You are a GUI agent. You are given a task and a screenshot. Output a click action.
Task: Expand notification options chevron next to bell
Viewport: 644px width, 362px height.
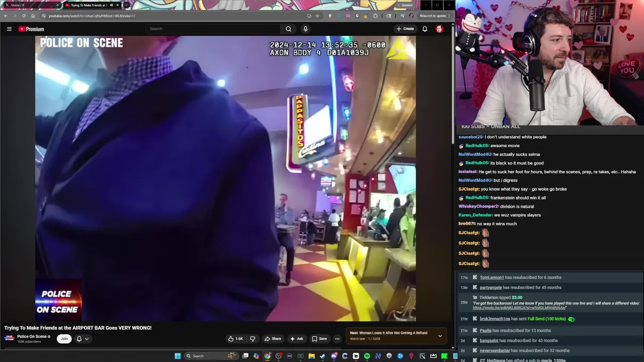(x=87, y=339)
